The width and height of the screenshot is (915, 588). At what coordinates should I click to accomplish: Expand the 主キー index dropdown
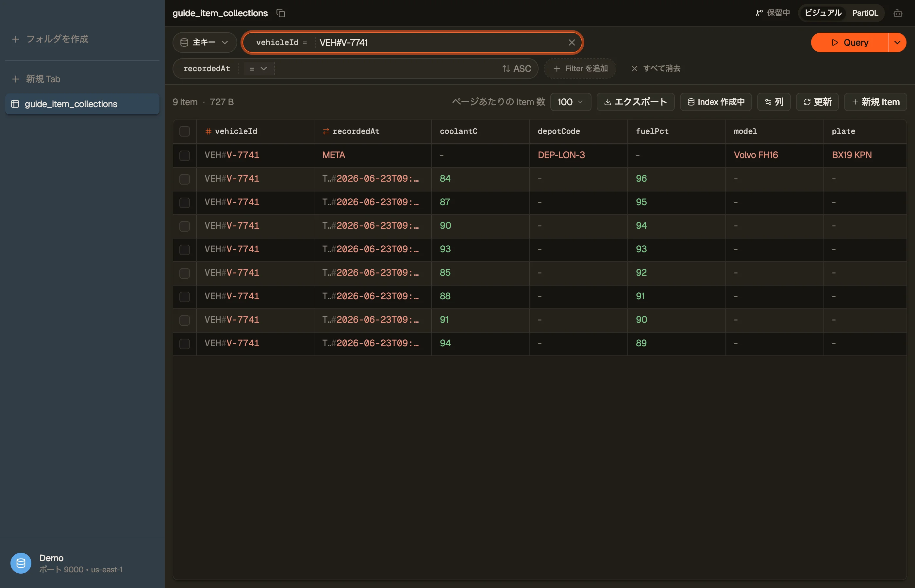pos(205,42)
